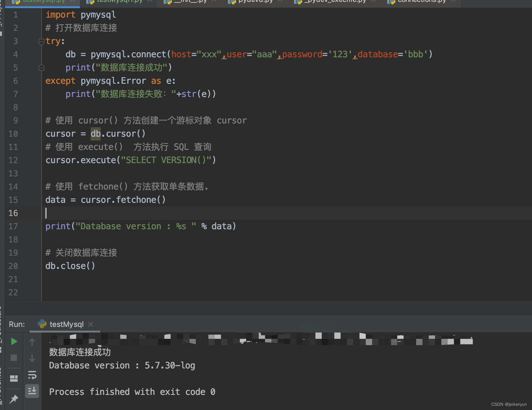Click console output 'Database version : 5.7.30-log'
The width and height of the screenshot is (532, 410).
[x=122, y=366]
